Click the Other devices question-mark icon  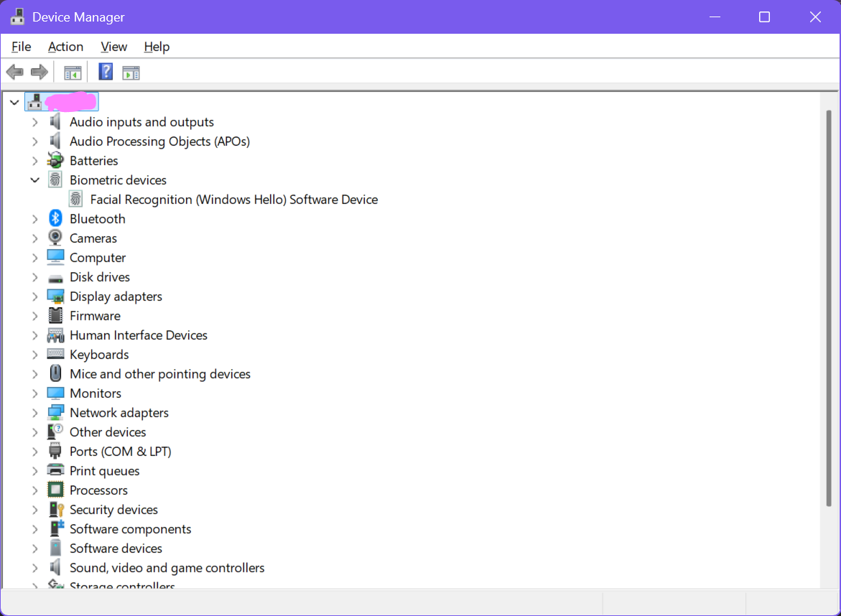(55, 431)
